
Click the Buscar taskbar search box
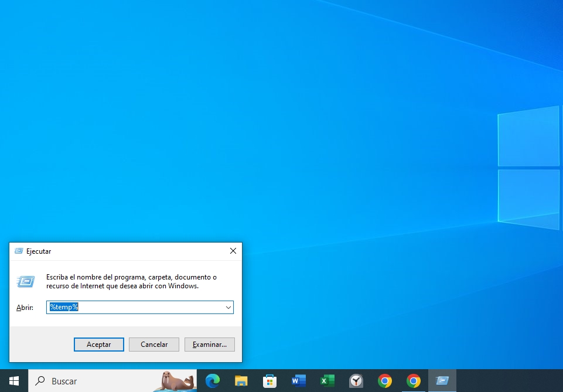112,381
